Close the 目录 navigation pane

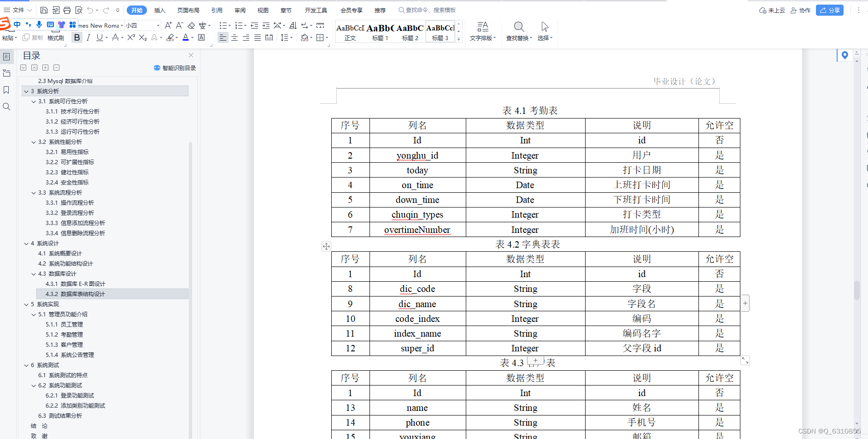tap(191, 55)
